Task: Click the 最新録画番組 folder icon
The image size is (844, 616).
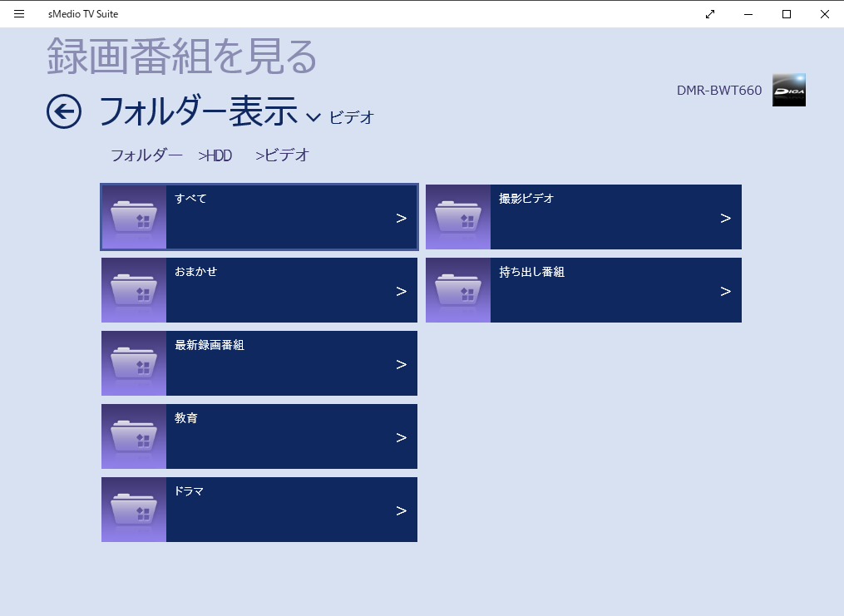Action: tap(134, 363)
